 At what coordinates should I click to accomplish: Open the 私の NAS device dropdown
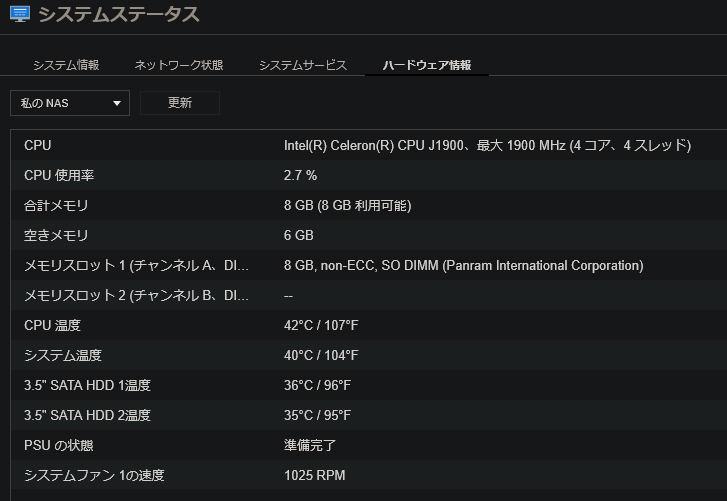[70, 103]
